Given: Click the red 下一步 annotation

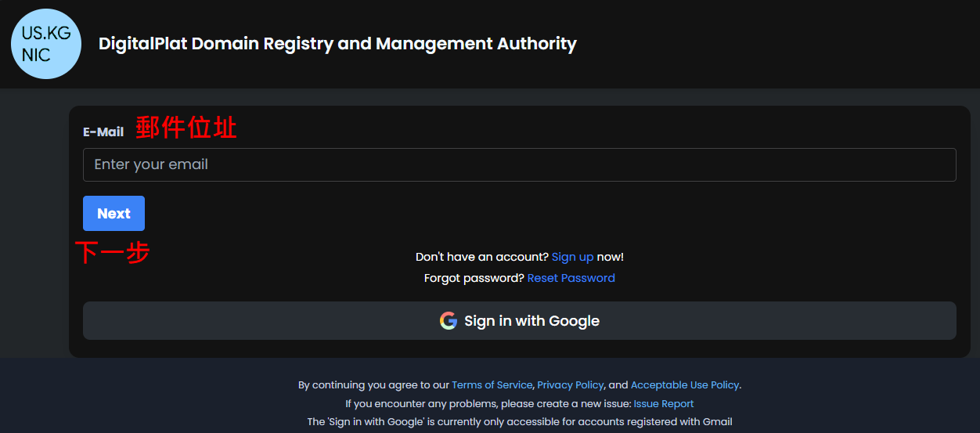Looking at the screenshot, I should [113, 252].
